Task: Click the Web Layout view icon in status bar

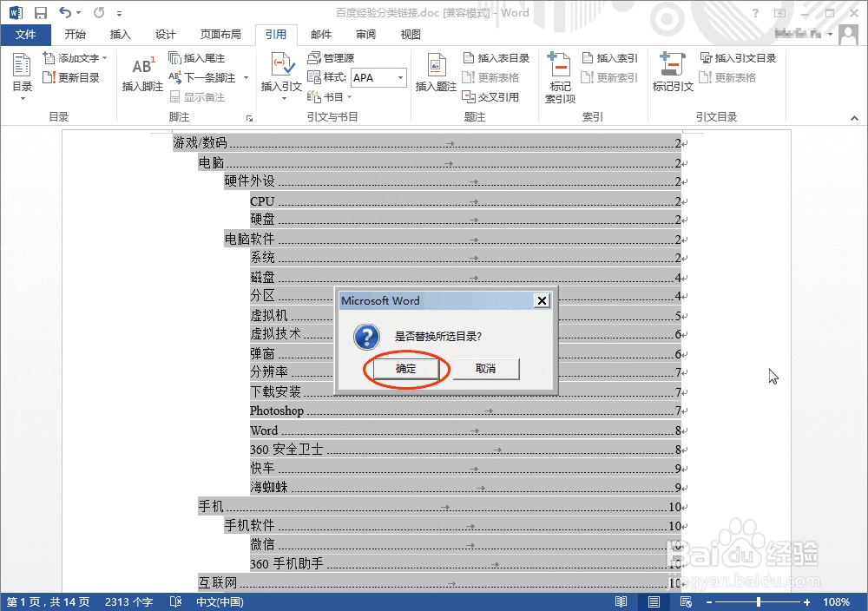Action: [686, 601]
